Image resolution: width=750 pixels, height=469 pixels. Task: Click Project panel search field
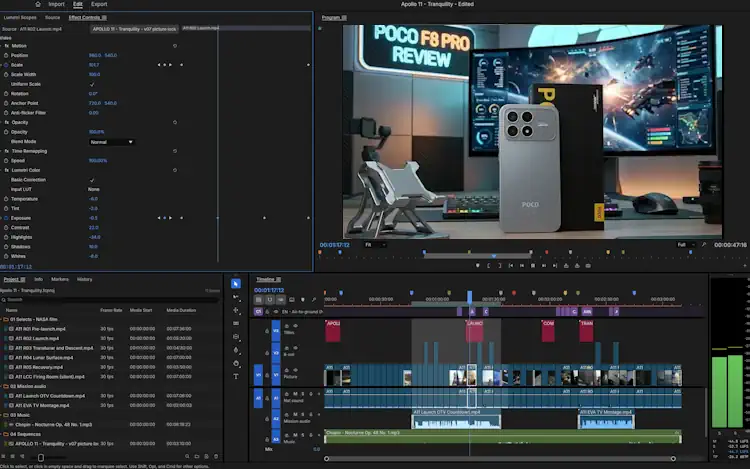click(x=110, y=300)
